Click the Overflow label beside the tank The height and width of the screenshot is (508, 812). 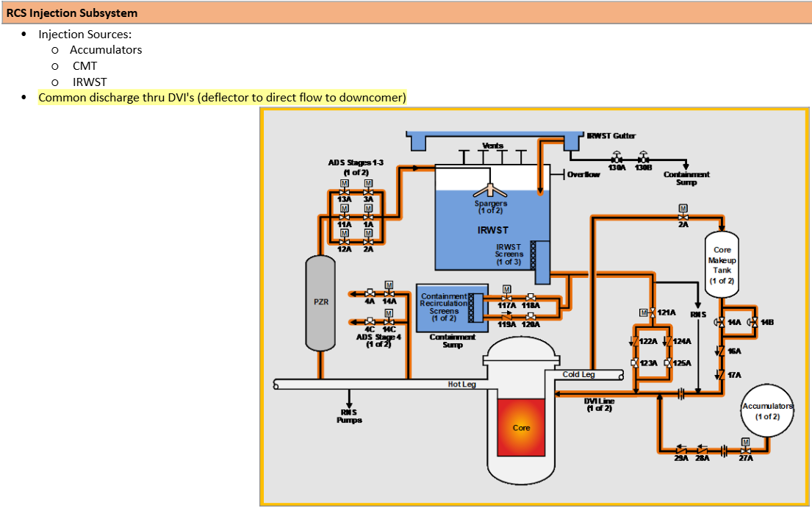(583, 174)
